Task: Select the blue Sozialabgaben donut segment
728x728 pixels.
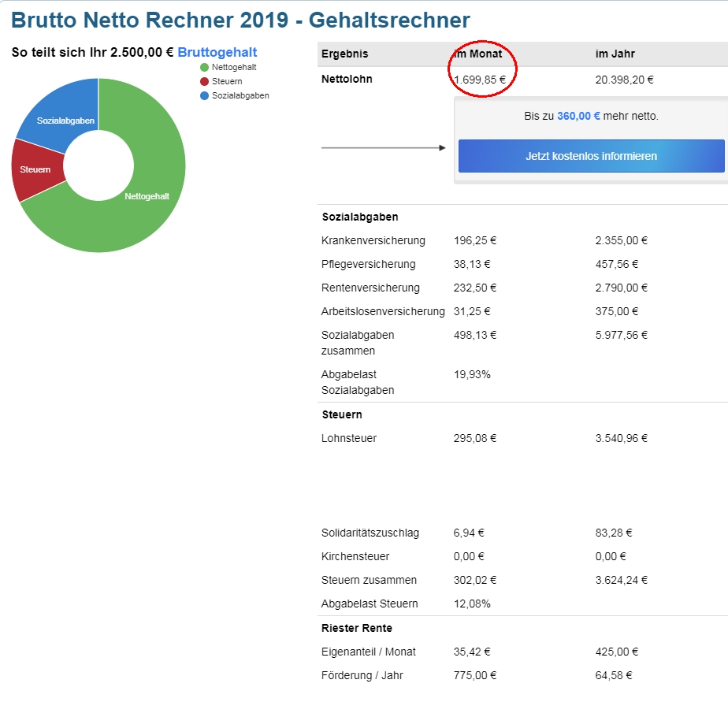Action: [65, 120]
